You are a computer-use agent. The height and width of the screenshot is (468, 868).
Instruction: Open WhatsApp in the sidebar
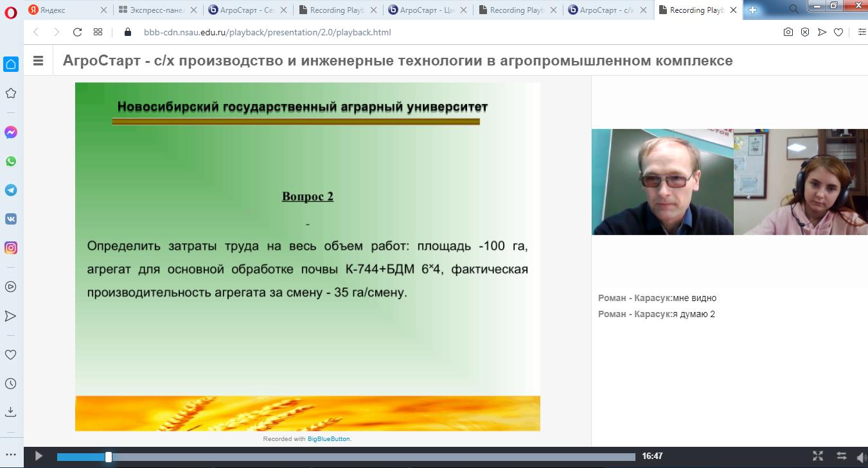[11, 161]
